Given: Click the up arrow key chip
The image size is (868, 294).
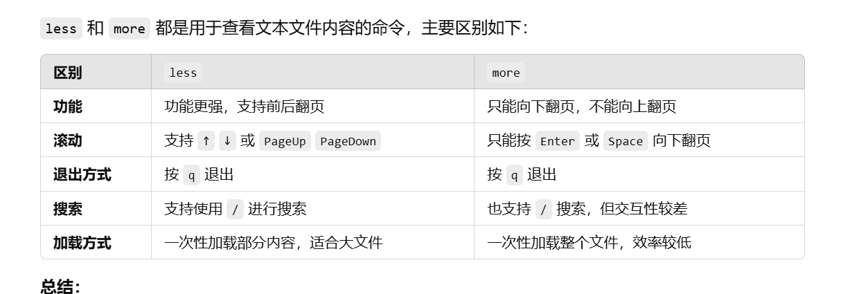Looking at the screenshot, I should (206, 140).
